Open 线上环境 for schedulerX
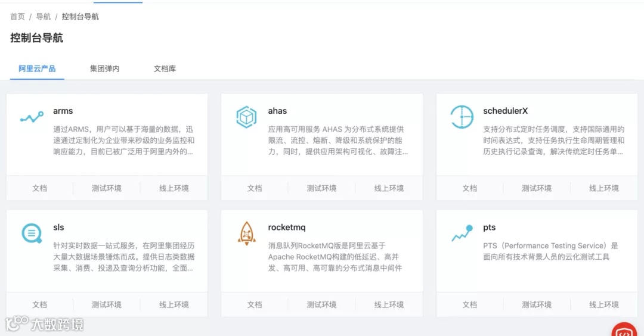The height and width of the screenshot is (336, 644). 603,188
